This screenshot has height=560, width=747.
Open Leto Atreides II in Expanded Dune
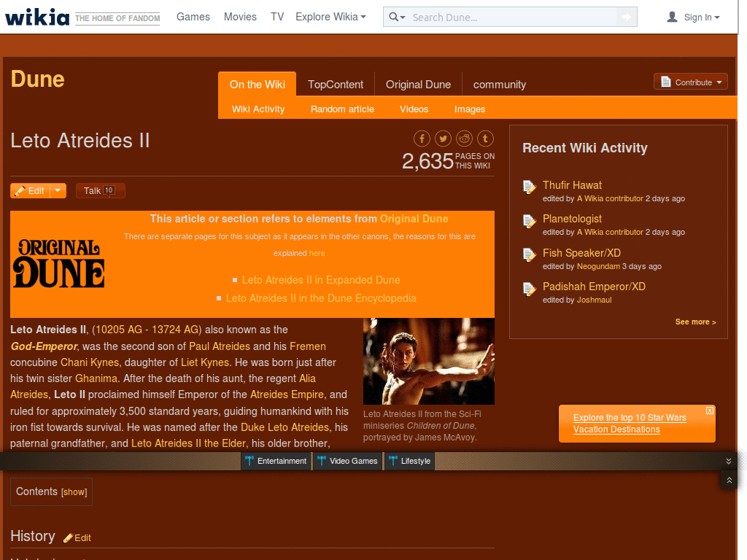tap(321, 280)
